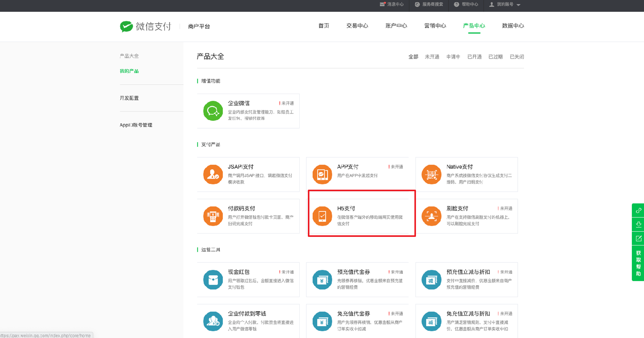This screenshot has width=644, height=338.
Task: Click the Native支付 product title
Action: click(460, 167)
